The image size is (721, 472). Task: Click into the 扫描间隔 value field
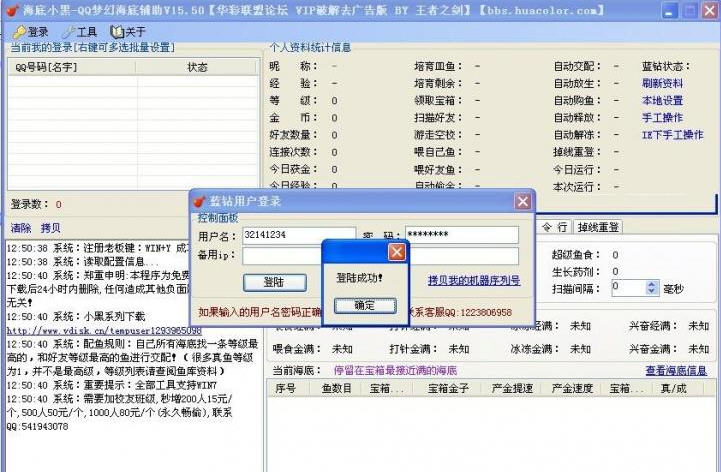tap(628, 288)
